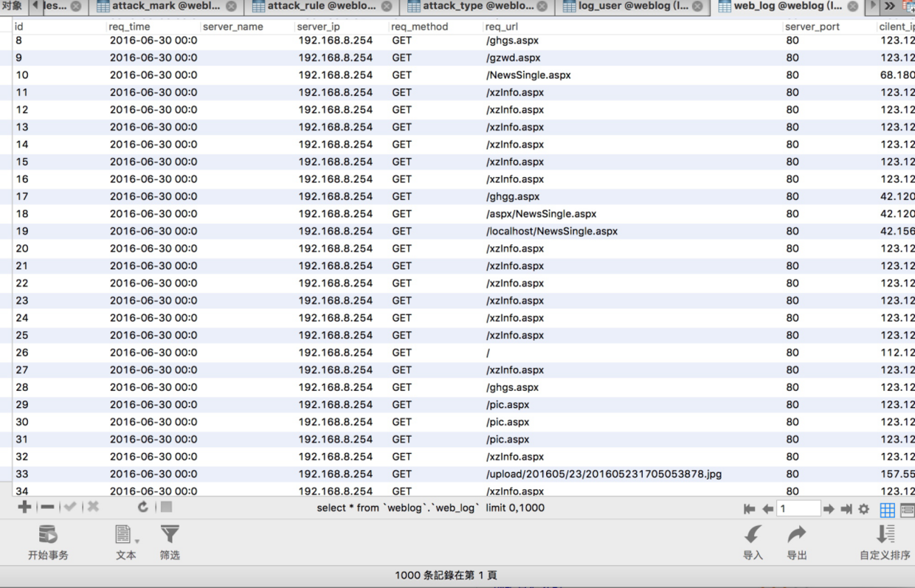
Task: Open the filter (筛选) funnel tool
Action: tap(170, 534)
